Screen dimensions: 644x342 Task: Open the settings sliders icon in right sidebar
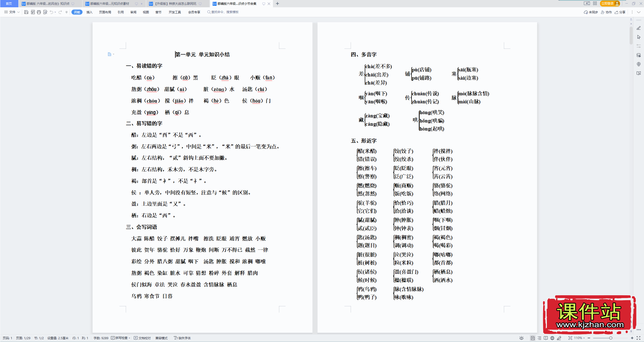click(x=639, y=46)
